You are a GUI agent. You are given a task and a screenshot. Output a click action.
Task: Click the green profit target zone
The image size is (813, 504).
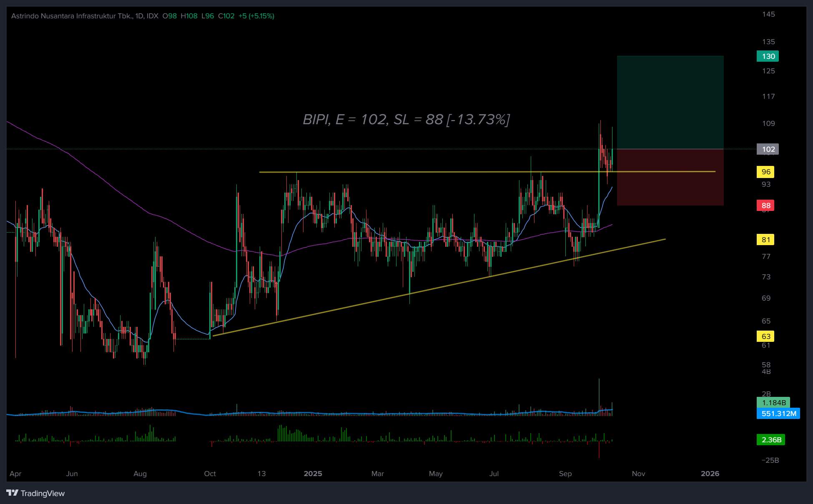pyautogui.click(x=670, y=102)
